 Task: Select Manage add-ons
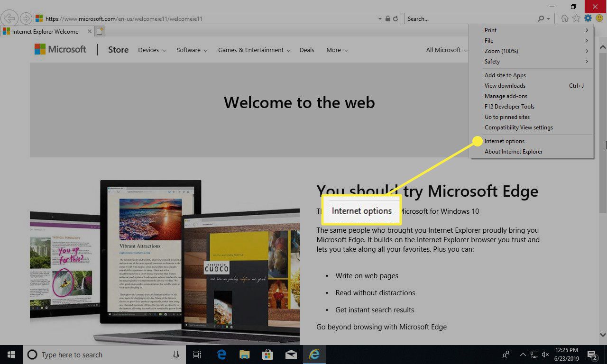(x=531, y=96)
